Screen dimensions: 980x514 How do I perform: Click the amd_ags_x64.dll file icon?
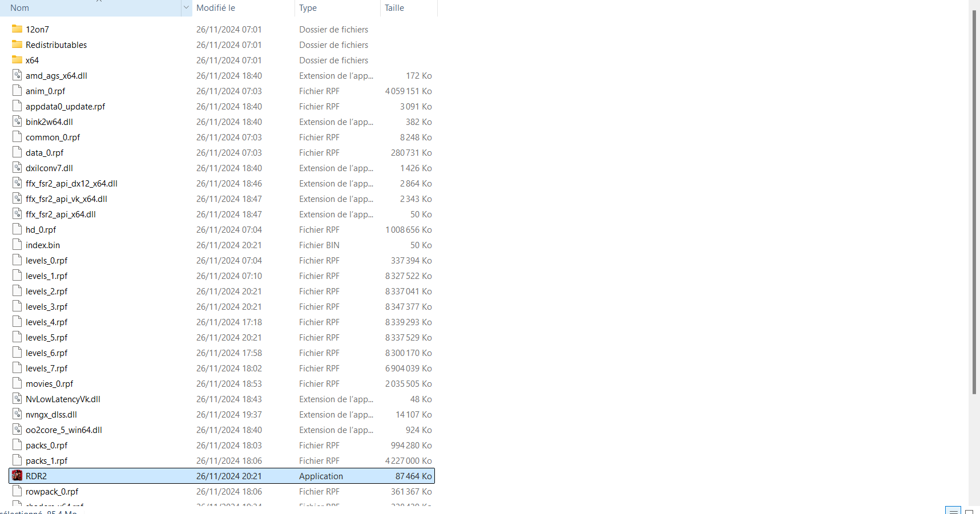point(17,75)
